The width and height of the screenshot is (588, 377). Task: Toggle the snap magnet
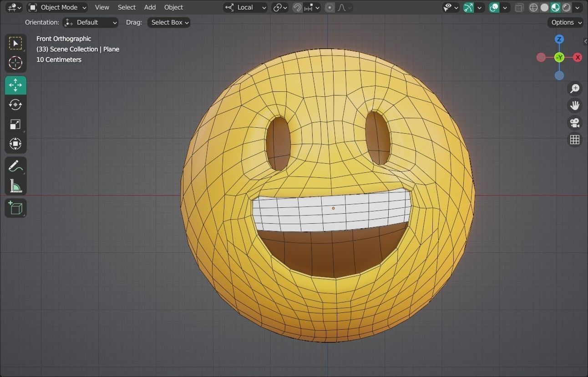coord(297,7)
